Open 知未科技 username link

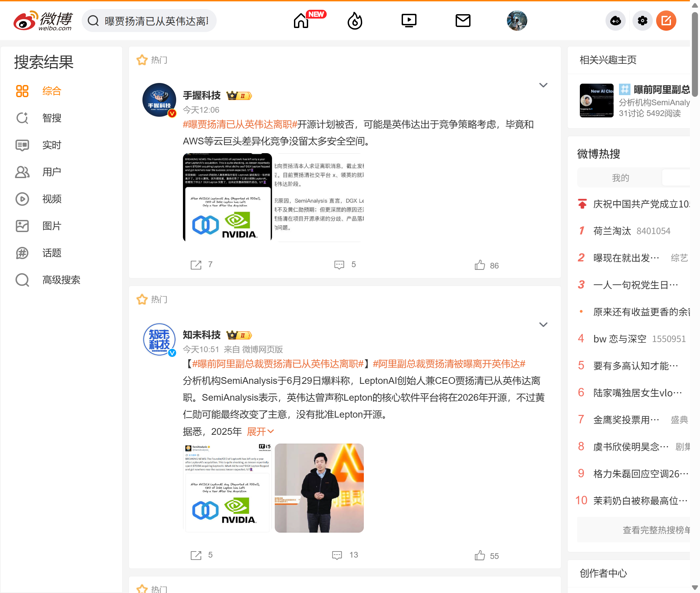pos(201,335)
